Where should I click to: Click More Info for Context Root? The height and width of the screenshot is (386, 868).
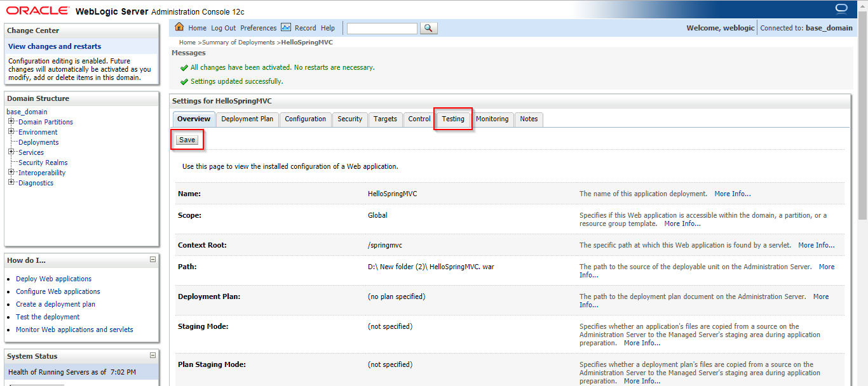[x=817, y=245]
